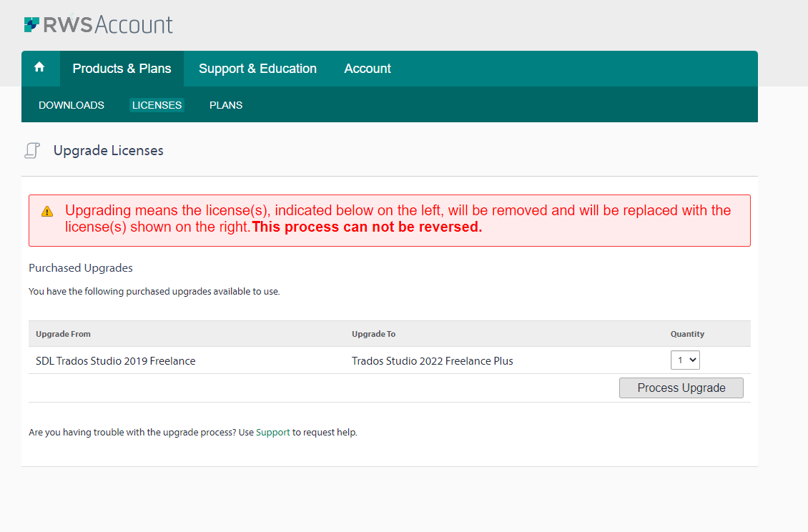Switch to the Plans tab

click(225, 104)
